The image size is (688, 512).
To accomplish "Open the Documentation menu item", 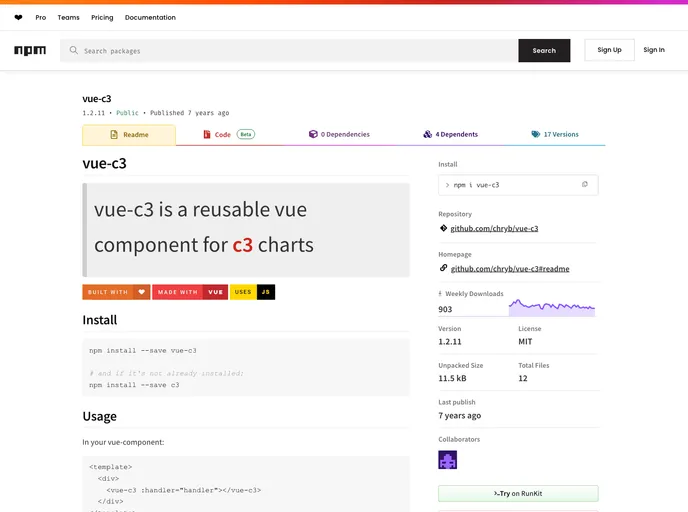I will click(150, 18).
